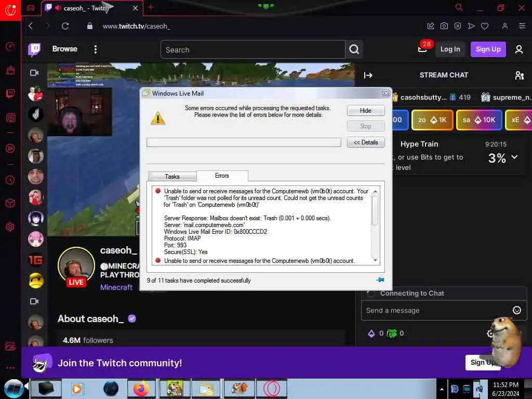Select the Errors tab
The height and width of the screenshot is (399, 532).
pos(222,176)
